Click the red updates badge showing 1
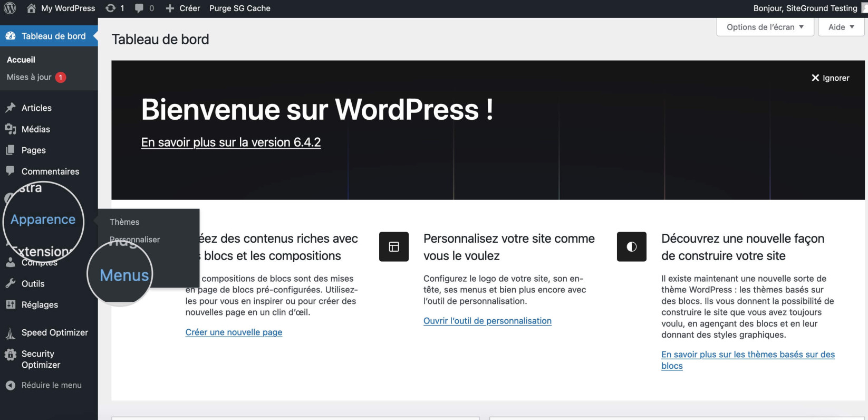Image resolution: width=868 pixels, height=420 pixels. click(61, 77)
